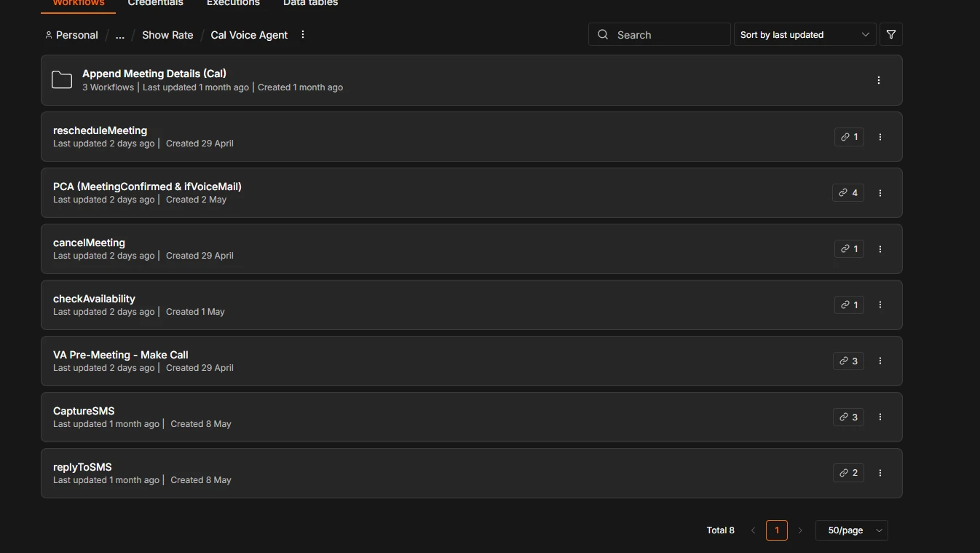Click the link count badge on cancelMeeting
The width and height of the screenshot is (980, 553).
849,249
